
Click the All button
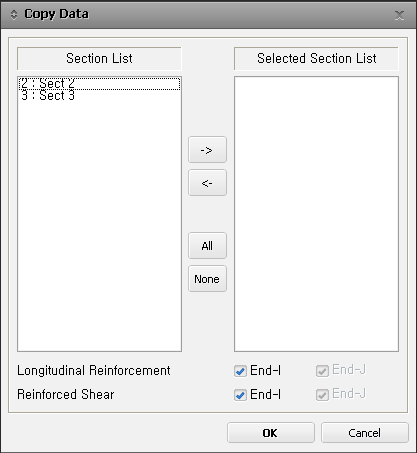coord(207,246)
